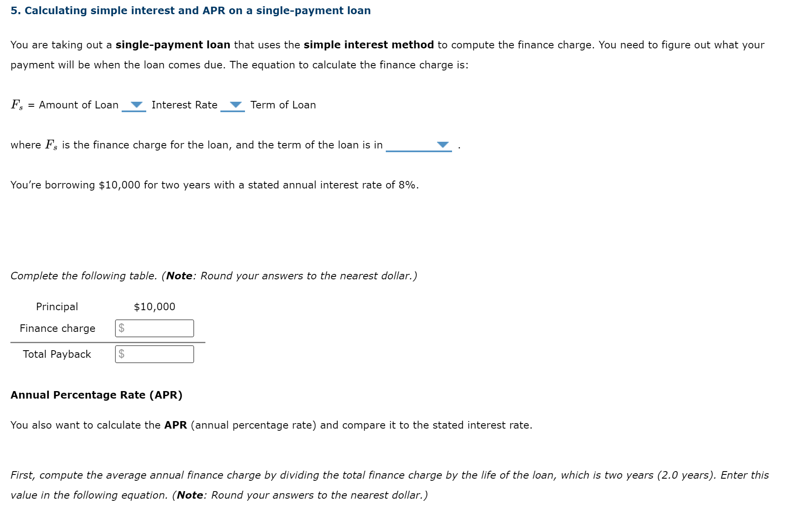The width and height of the screenshot is (812, 522).
Task: Click the Total Payback row label
Action: [57, 354]
